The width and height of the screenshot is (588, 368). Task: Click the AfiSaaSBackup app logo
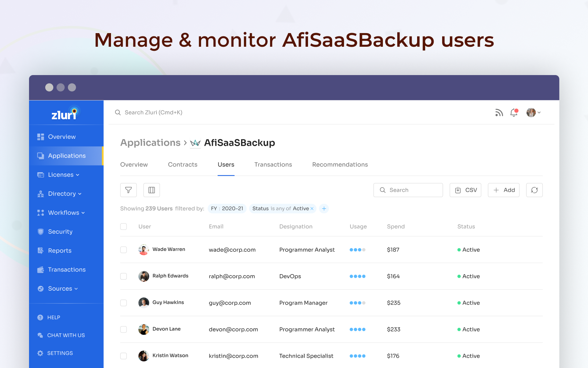(x=195, y=143)
